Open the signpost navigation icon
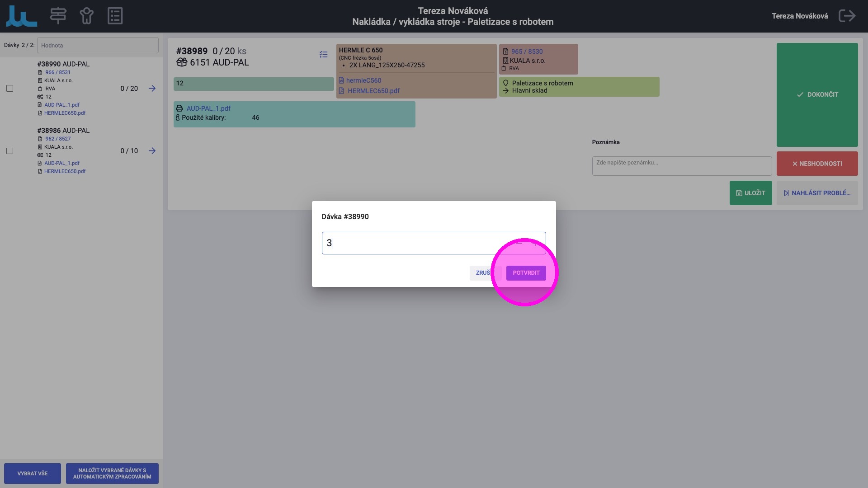 coord(58,16)
